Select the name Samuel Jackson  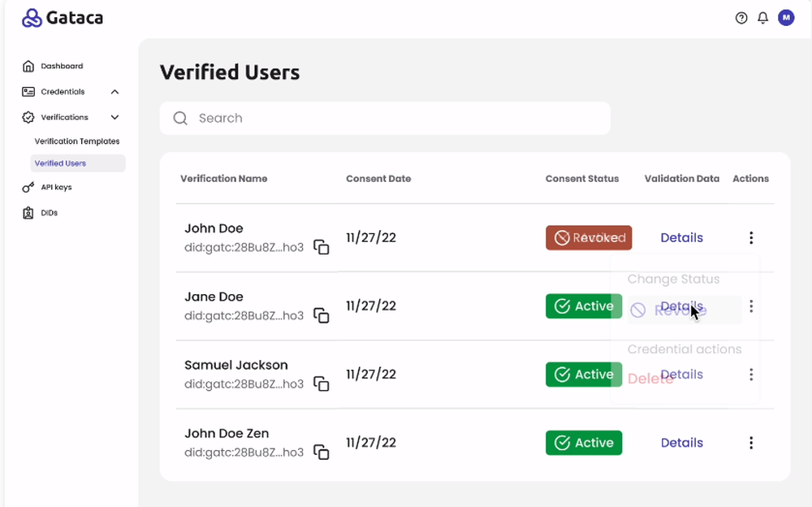tap(235, 365)
